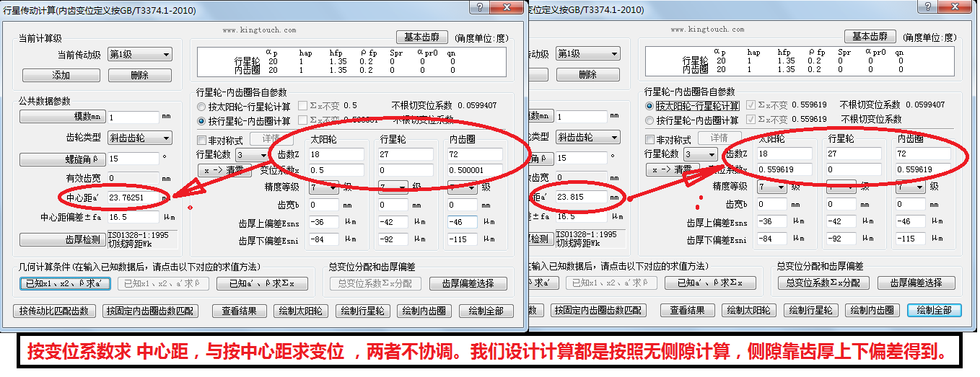Screen dimensions: 980x377
Task: Focus 有效齿宽 input field in left window
Action: coord(133,177)
